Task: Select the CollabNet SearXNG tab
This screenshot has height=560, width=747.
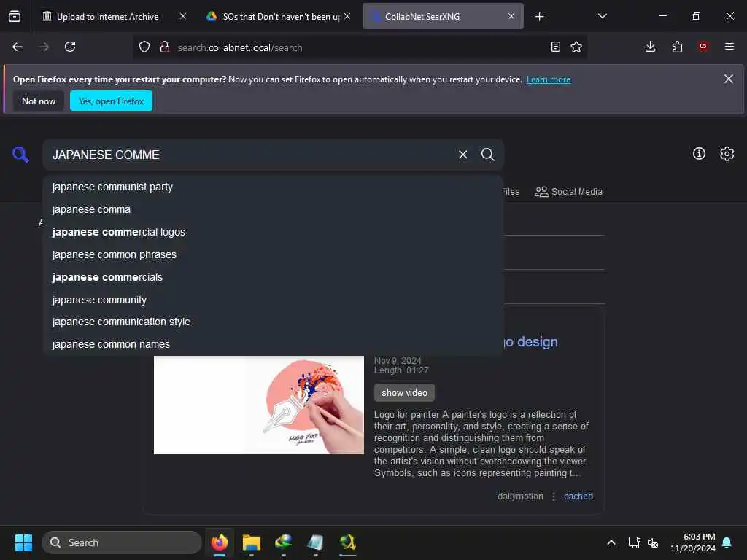Action: tap(443, 16)
